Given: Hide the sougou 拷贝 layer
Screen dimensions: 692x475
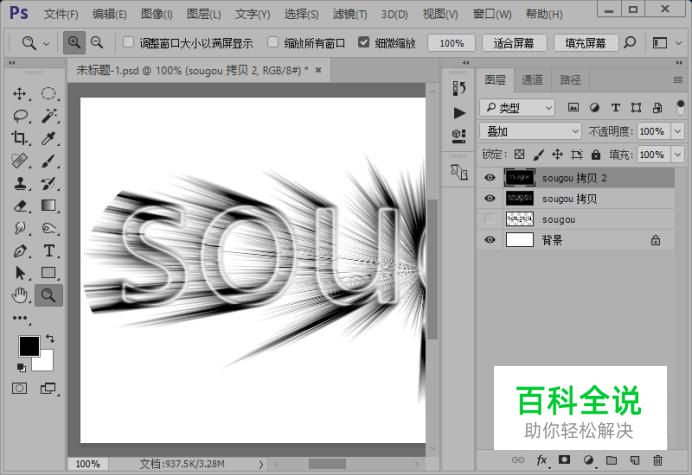Looking at the screenshot, I should [489, 198].
